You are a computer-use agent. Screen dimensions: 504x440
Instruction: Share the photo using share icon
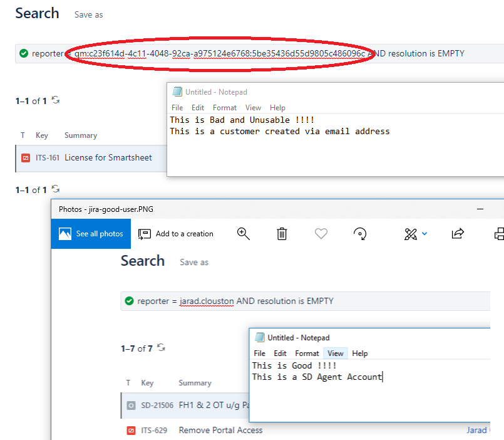(458, 233)
